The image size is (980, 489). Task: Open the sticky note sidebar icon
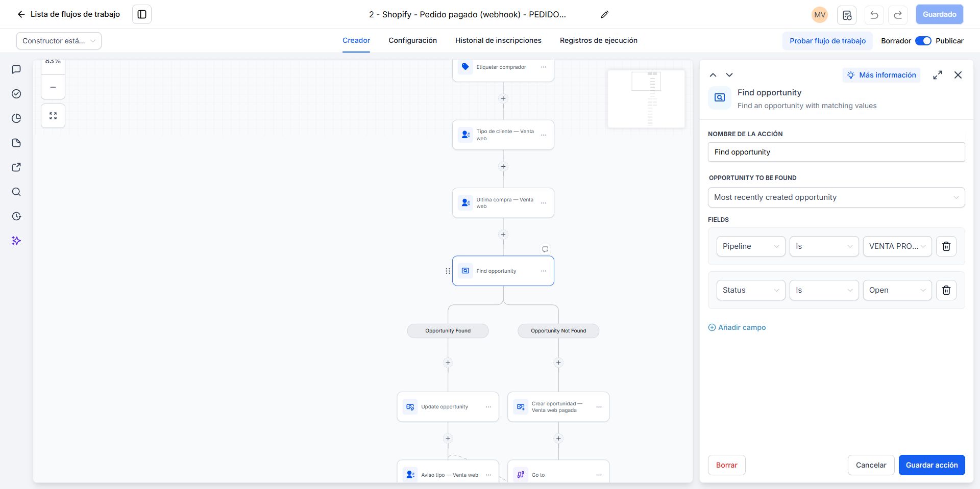point(16,143)
